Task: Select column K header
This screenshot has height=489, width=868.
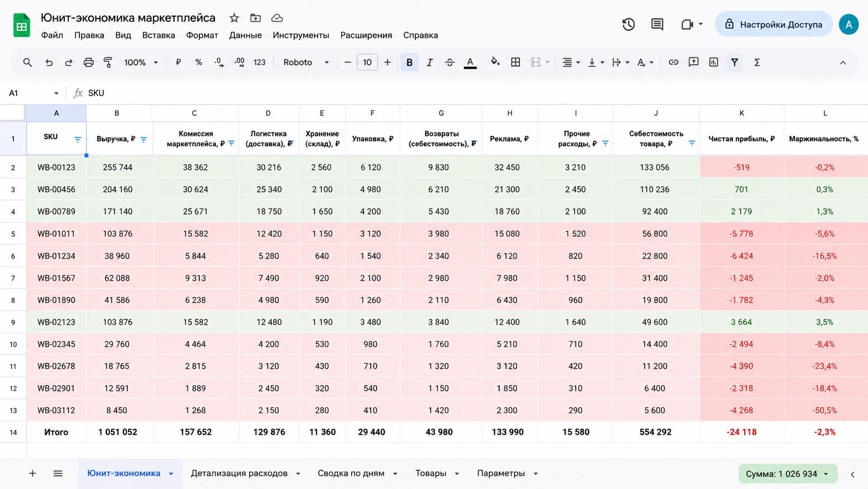Action: 742,113
